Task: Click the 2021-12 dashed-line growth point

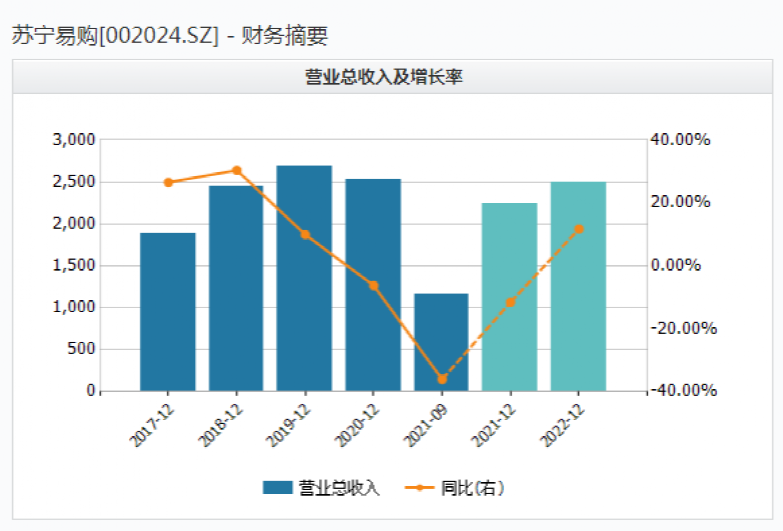Action: [x=510, y=302]
